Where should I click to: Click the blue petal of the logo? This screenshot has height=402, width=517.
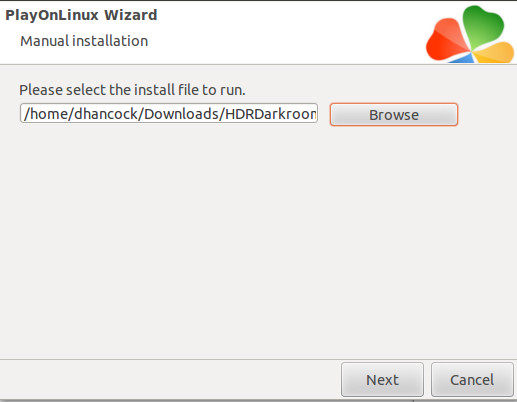click(462, 59)
